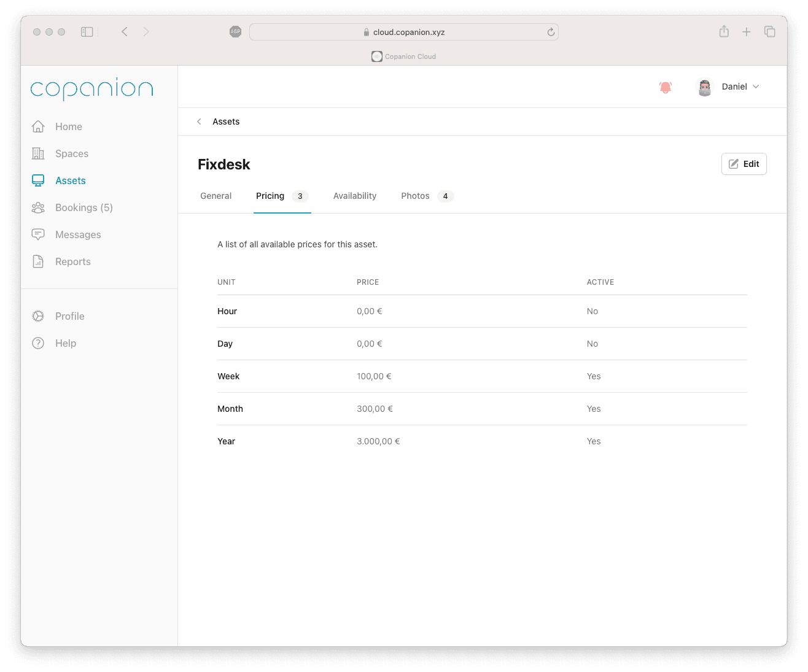This screenshot has height=672, width=808.
Task: Click the Edit button
Action: pyautogui.click(x=744, y=164)
